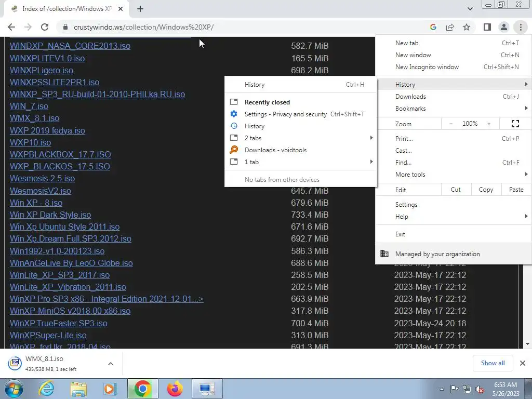Click the tab search chevron
This screenshot has width=532, height=399.
click(470, 9)
